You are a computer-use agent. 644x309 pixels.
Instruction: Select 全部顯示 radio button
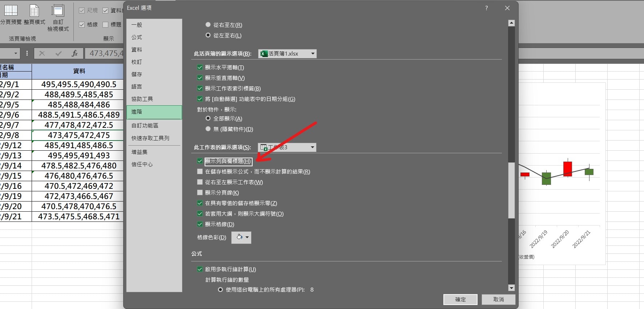pyautogui.click(x=208, y=118)
